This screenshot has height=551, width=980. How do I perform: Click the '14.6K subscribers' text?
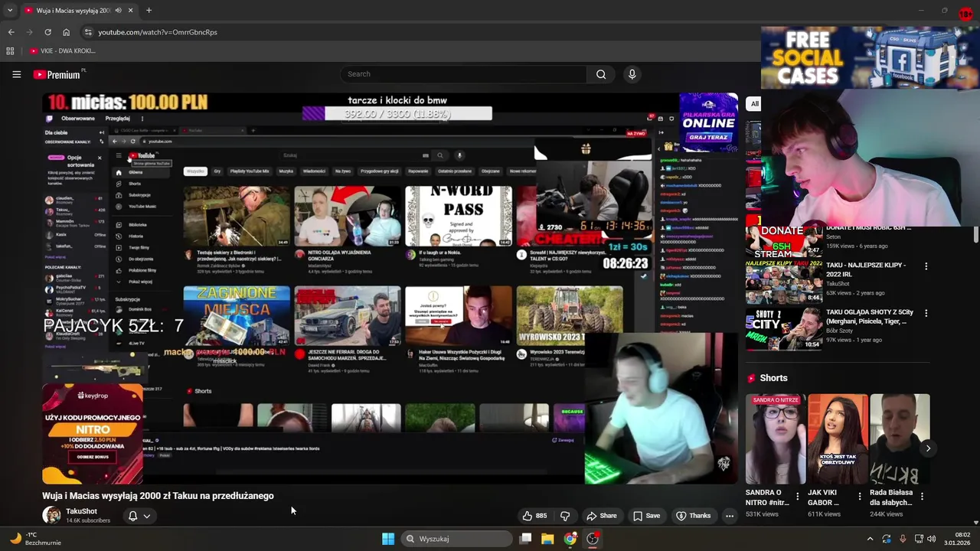[88, 520]
